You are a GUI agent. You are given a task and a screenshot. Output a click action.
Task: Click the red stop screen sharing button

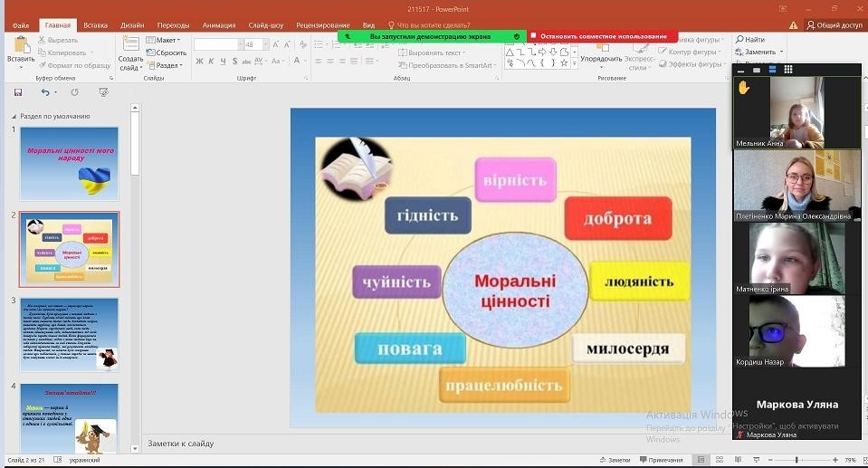point(602,36)
